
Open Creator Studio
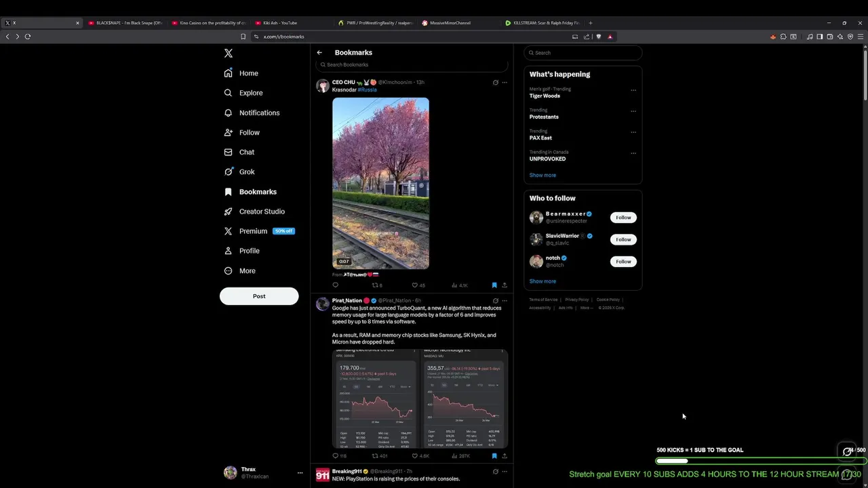[x=254, y=211]
